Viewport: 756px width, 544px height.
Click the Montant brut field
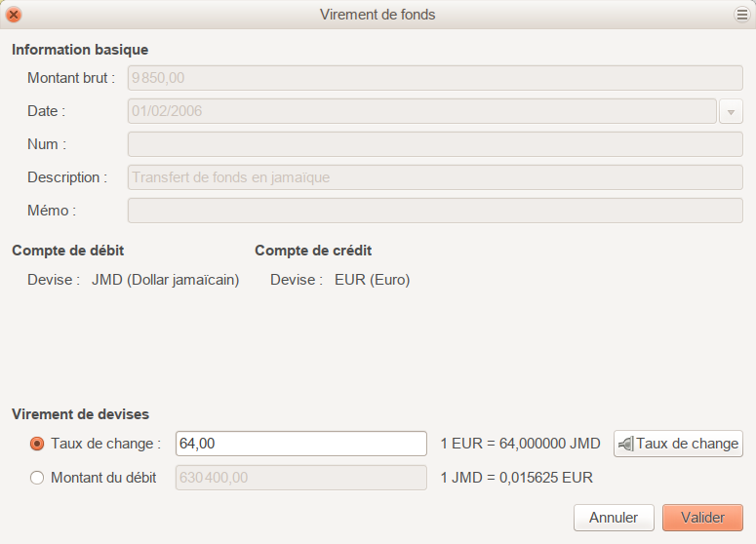tap(434, 78)
